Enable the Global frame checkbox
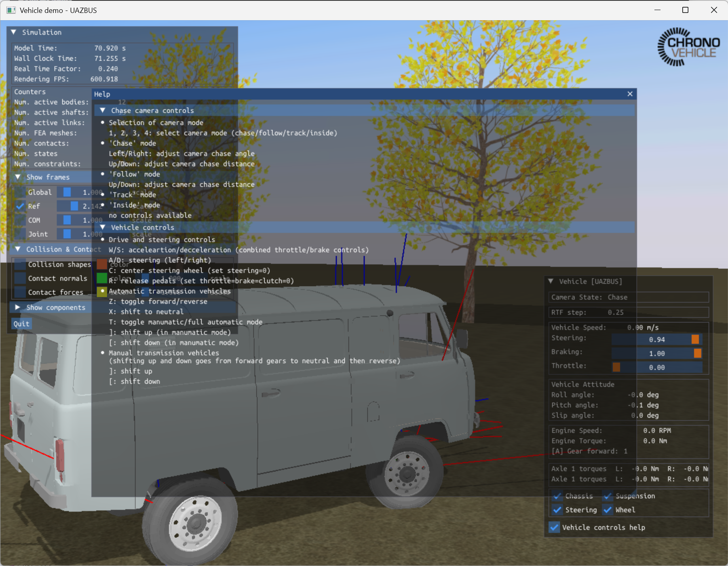 pos(20,192)
